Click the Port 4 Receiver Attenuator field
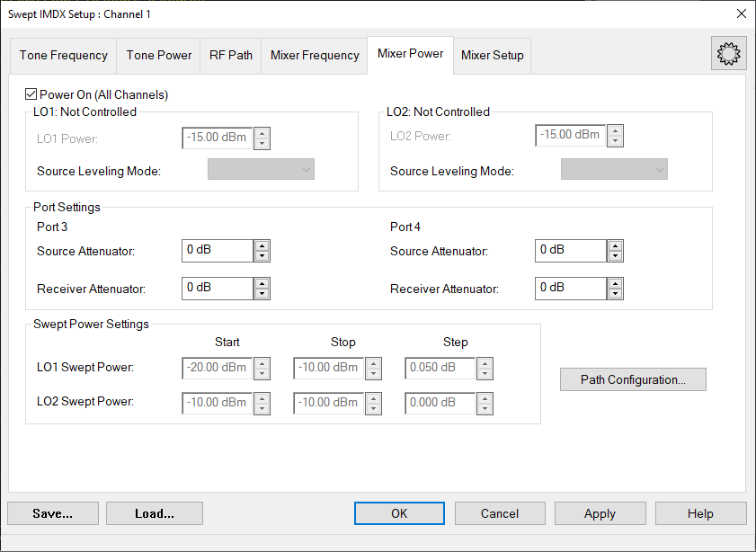 click(570, 289)
